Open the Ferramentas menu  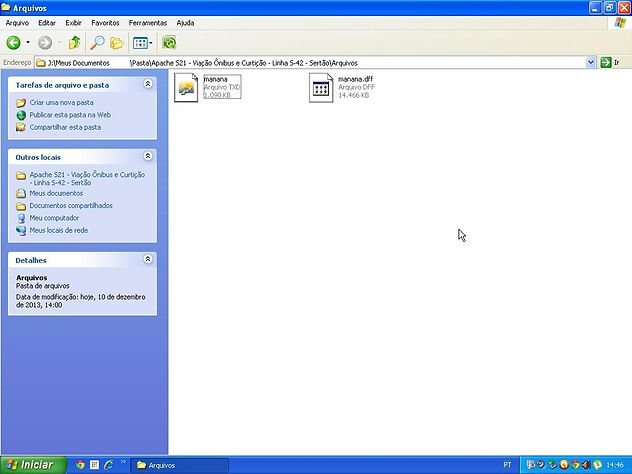point(148,23)
